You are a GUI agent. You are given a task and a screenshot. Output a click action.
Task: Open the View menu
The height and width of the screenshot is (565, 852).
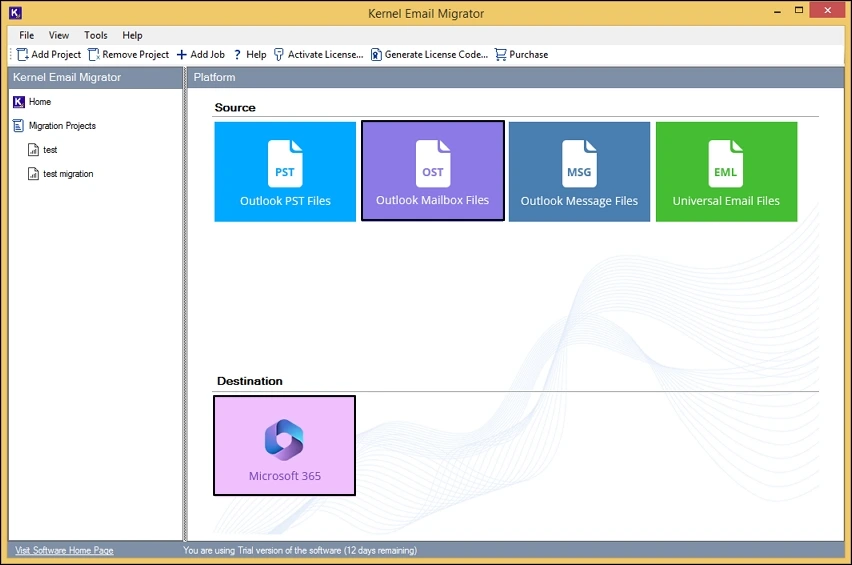tap(59, 35)
